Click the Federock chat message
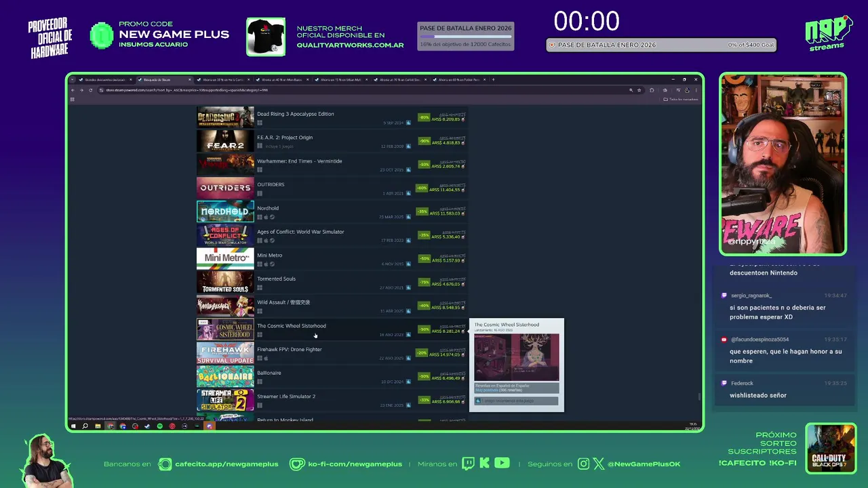Image resolution: width=868 pixels, height=488 pixels. click(x=758, y=395)
